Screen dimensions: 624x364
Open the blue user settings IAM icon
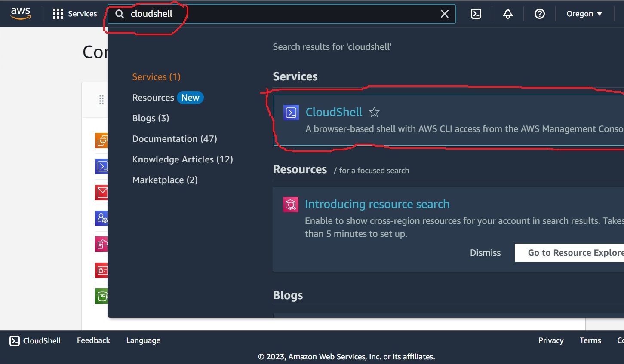(101, 218)
